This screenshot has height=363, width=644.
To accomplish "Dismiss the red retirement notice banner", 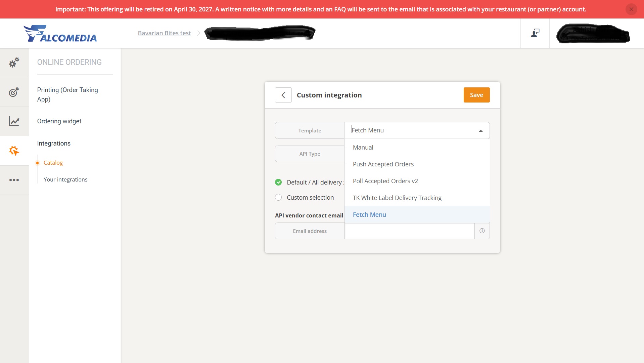I will click(x=631, y=9).
